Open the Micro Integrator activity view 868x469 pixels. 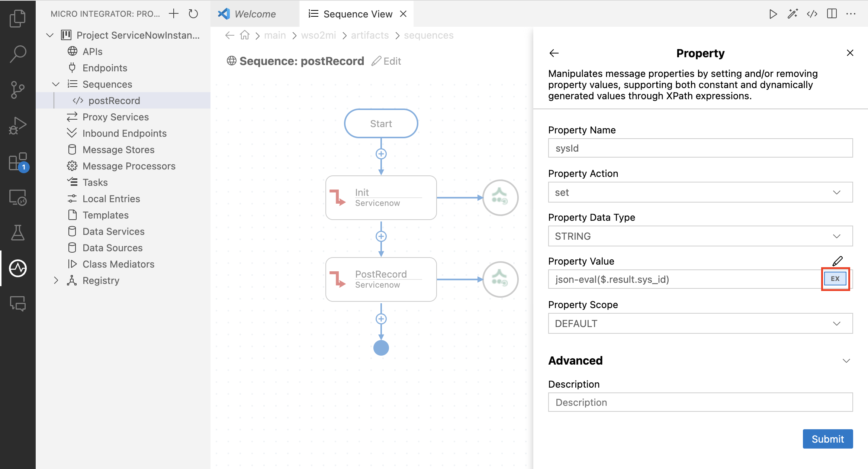[17, 268]
